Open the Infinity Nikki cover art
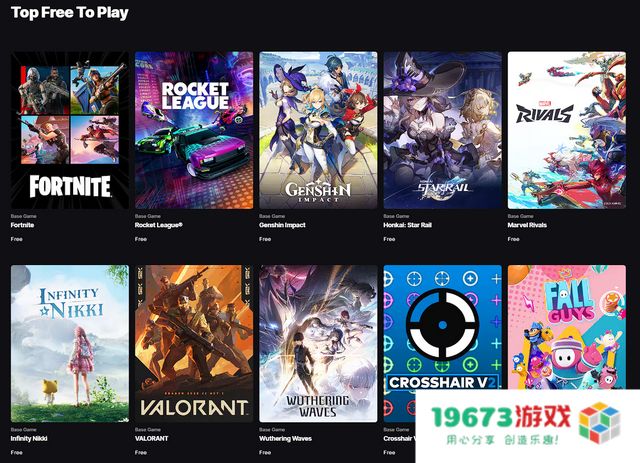The image size is (640, 463). (x=70, y=344)
